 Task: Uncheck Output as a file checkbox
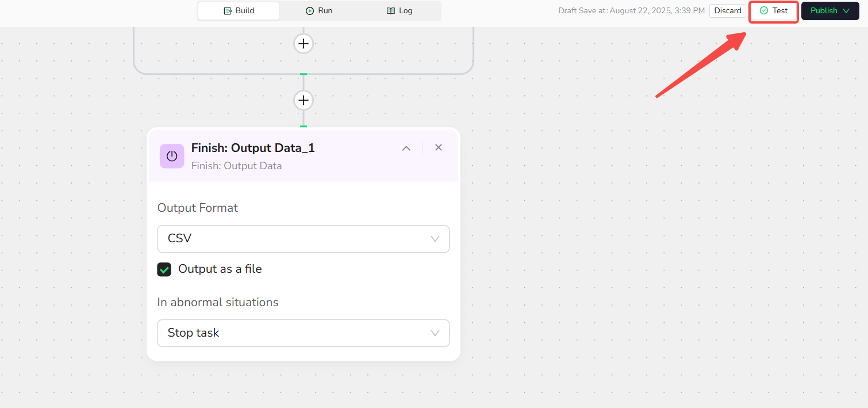[164, 269]
